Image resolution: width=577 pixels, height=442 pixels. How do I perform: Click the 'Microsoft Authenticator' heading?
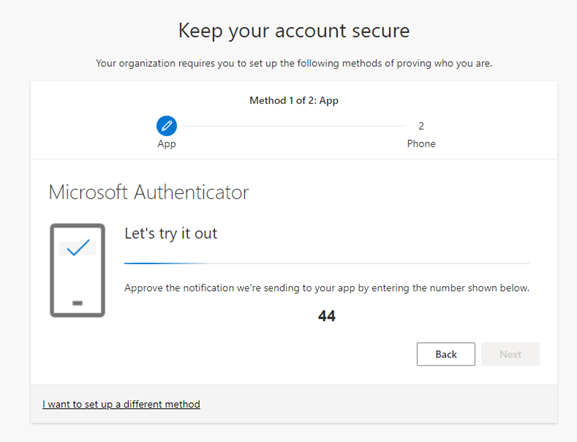pyautogui.click(x=149, y=192)
